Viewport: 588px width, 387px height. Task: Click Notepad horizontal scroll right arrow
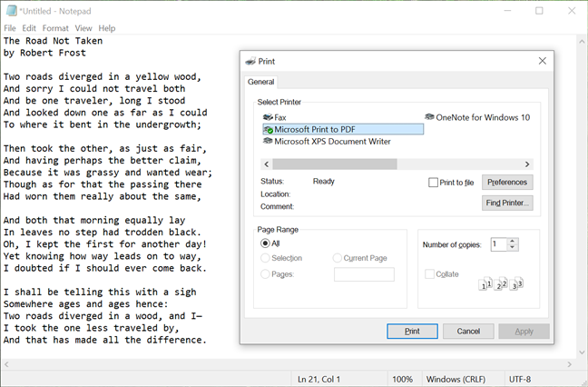(570, 364)
